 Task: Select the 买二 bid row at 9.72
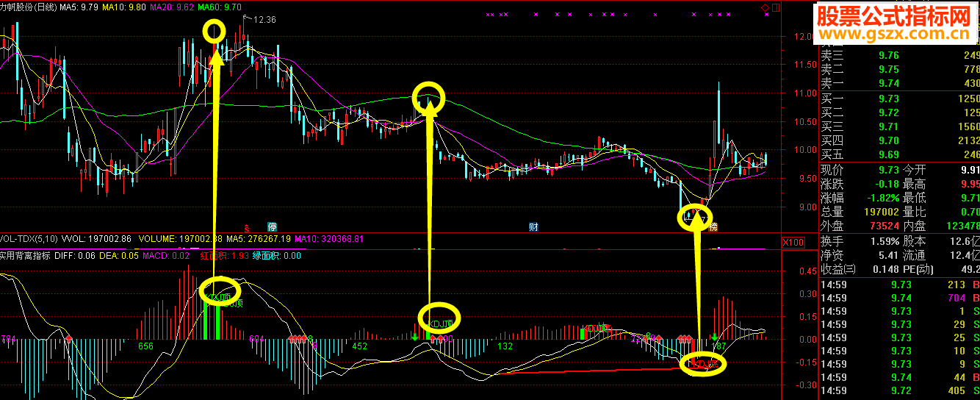coord(899,113)
